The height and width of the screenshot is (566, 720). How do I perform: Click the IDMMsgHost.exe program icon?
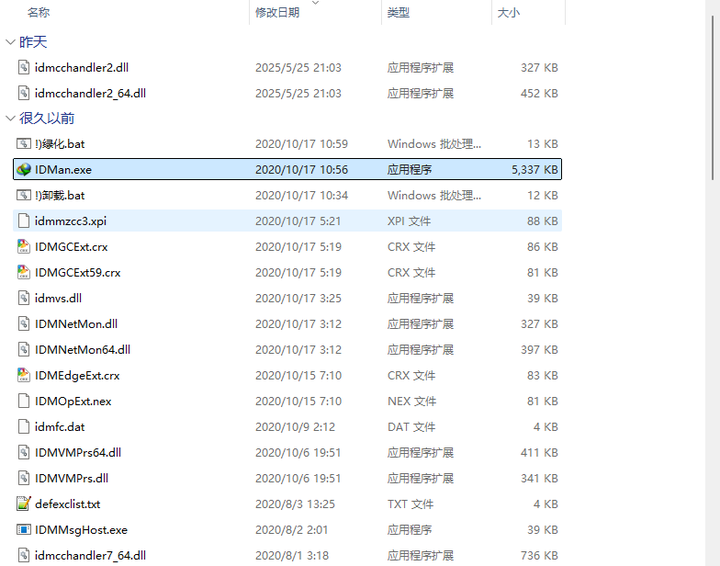point(24,530)
